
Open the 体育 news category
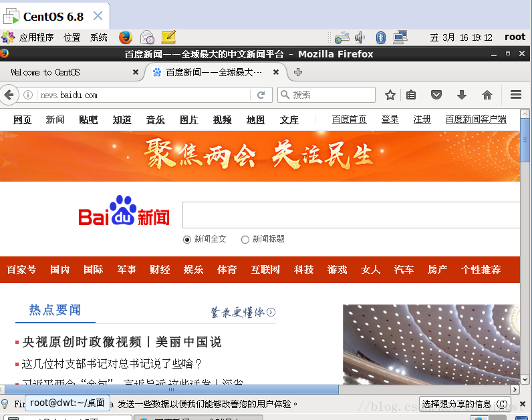[x=227, y=270]
